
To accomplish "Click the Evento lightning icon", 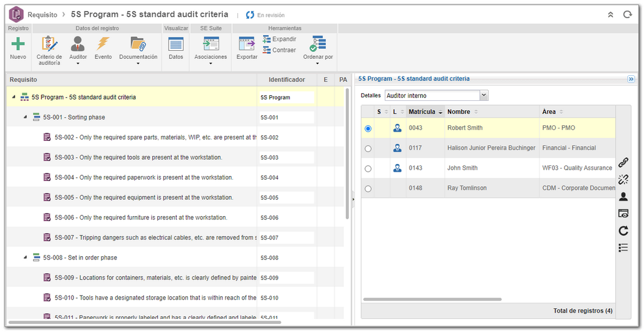I will click(103, 43).
